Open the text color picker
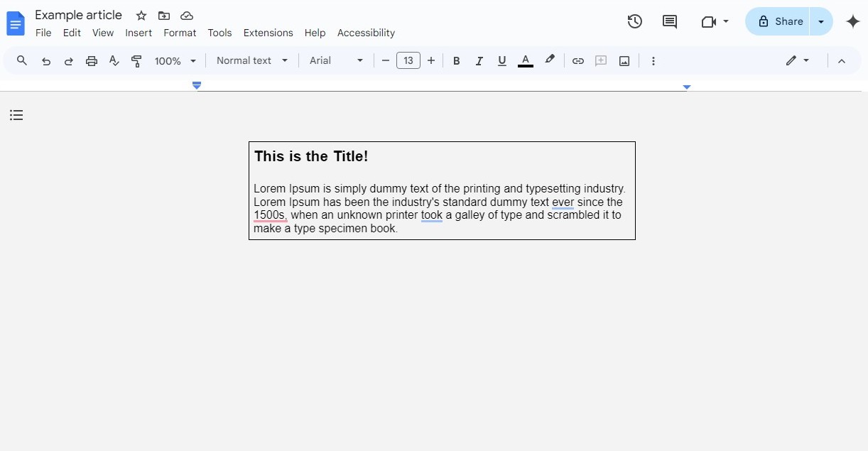Image resolution: width=868 pixels, height=451 pixels. 526,60
